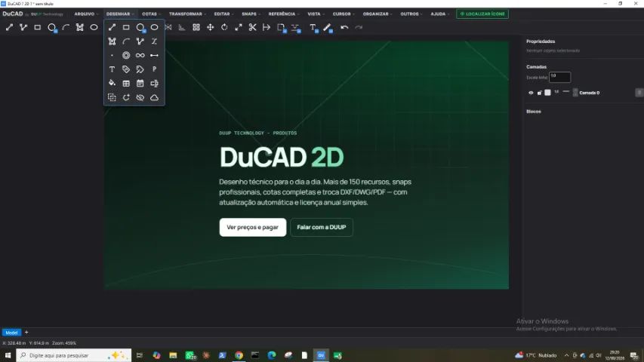This screenshot has width=644, height=362.
Task: Select the ellipse tool in main toolbar
Action: (x=94, y=27)
